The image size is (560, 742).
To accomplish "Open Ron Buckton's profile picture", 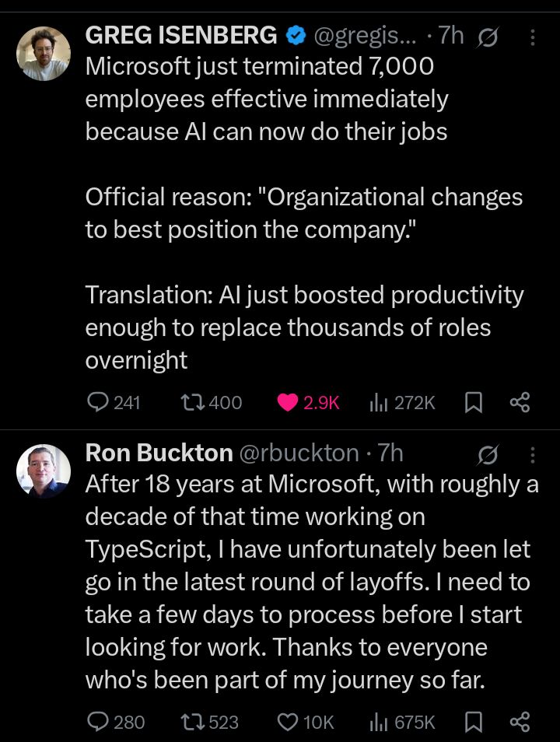I will [44, 471].
